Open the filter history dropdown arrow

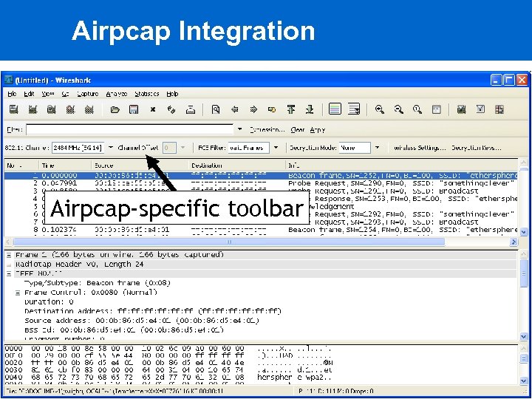(240, 129)
